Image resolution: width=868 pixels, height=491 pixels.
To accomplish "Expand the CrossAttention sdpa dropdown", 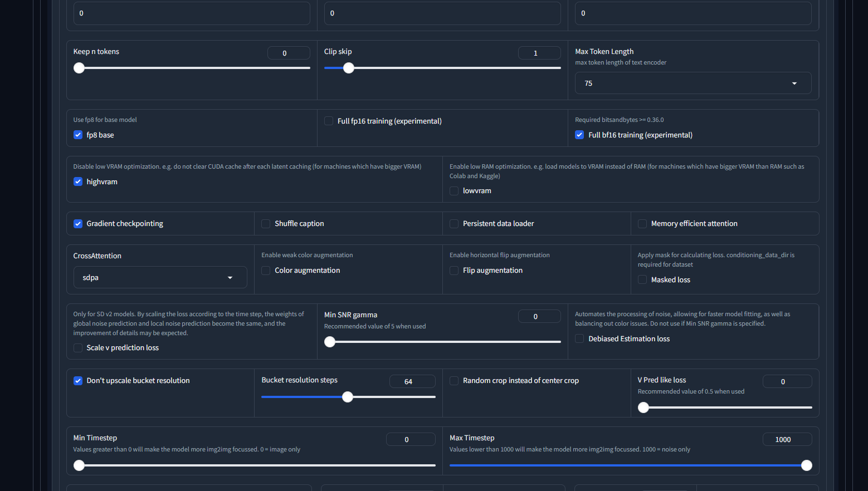I will 160,277.
